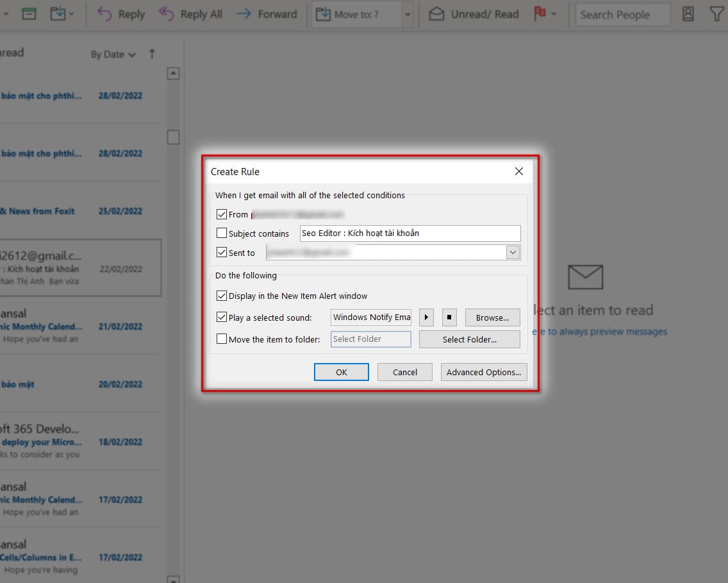Click OK to create the rule
The width and height of the screenshot is (728, 583).
[341, 372]
